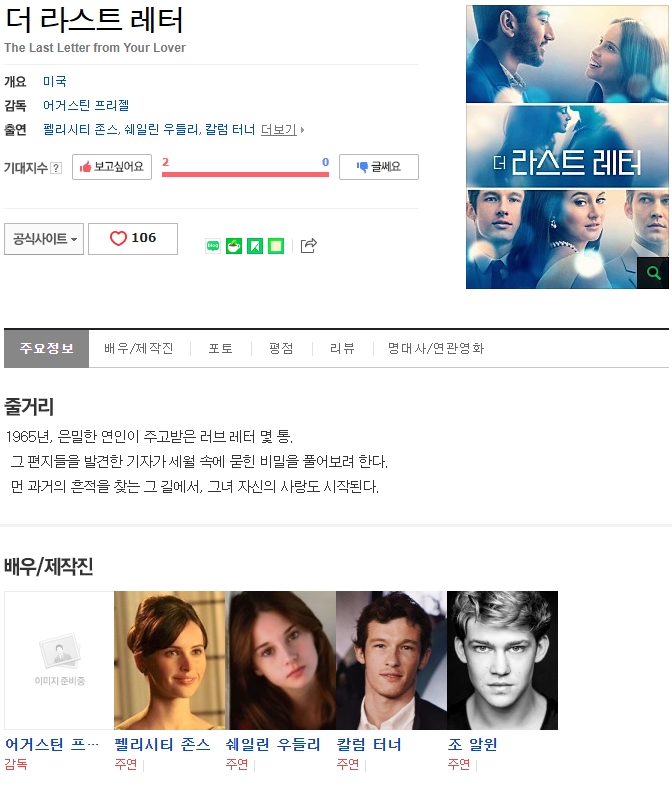The height and width of the screenshot is (786, 672).
Task: Click the red 기대지수 progress bar
Action: (246, 174)
